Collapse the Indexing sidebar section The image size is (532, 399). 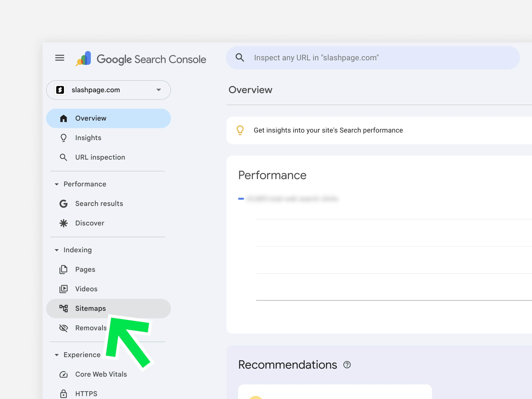(x=57, y=250)
